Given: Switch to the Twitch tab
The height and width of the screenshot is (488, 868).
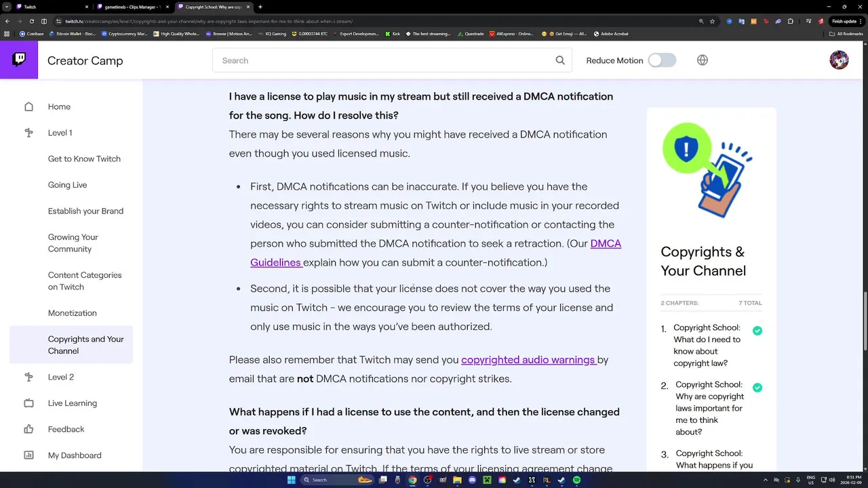Looking at the screenshot, I should click(52, 7).
